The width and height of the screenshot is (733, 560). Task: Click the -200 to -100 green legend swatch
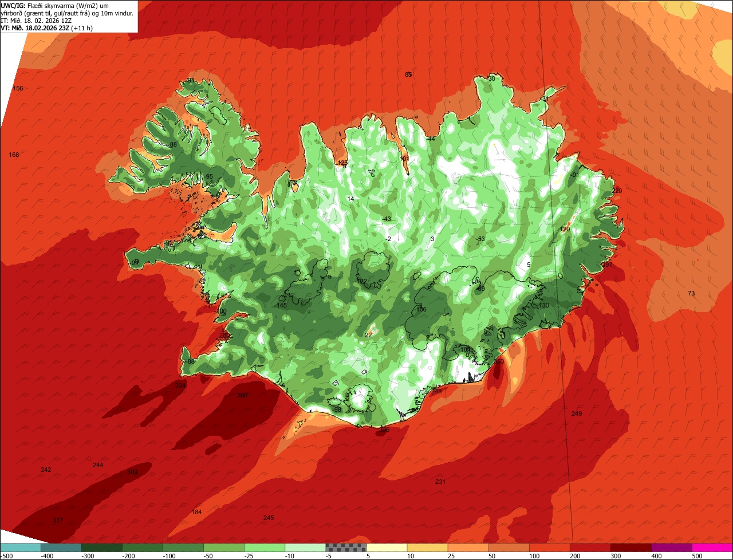point(143,547)
